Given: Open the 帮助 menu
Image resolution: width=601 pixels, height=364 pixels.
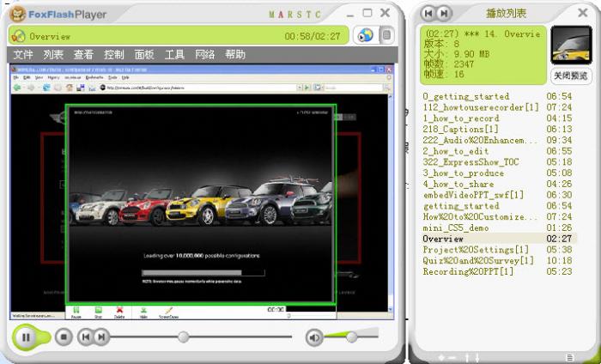Looking at the screenshot, I should 235,55.
